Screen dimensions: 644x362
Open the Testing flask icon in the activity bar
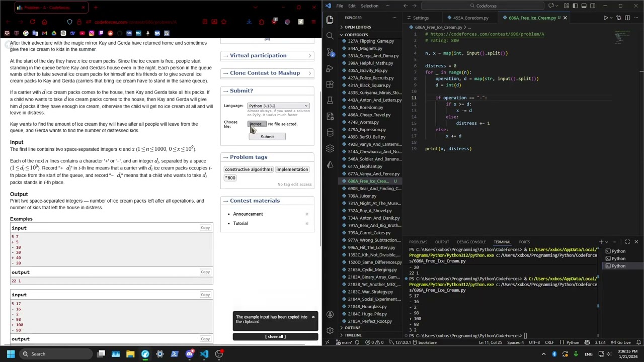click(x=330, y=101)
